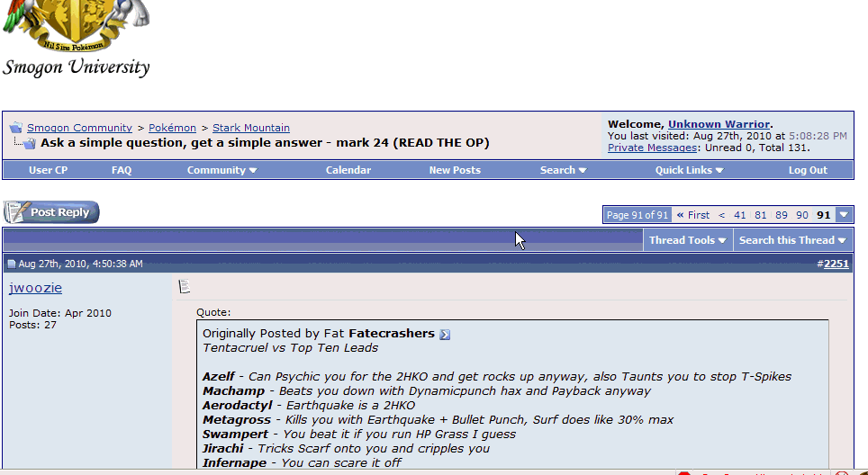Click the bold Aerodactyl entry
This screenshot has height=475, width=868.
click(238, 406)
